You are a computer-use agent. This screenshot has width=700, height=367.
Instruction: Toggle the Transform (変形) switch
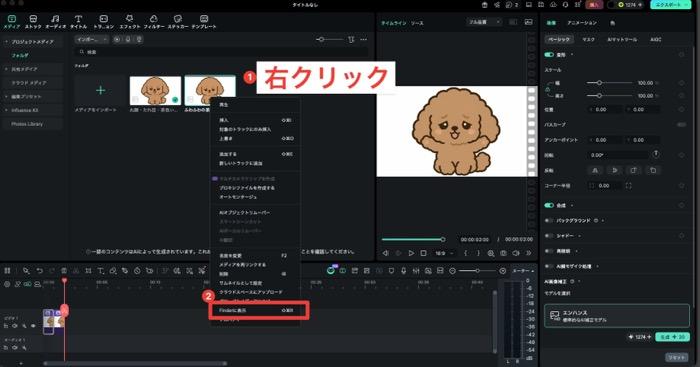pos(549,55)
